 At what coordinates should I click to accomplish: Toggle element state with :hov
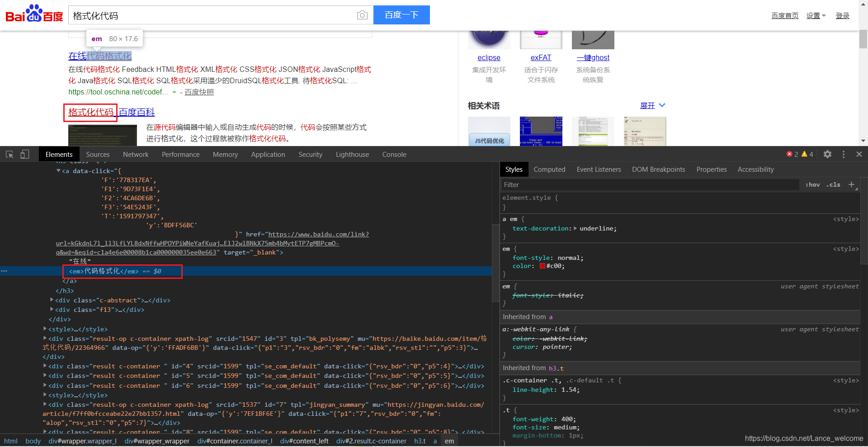tap(812, 184)
